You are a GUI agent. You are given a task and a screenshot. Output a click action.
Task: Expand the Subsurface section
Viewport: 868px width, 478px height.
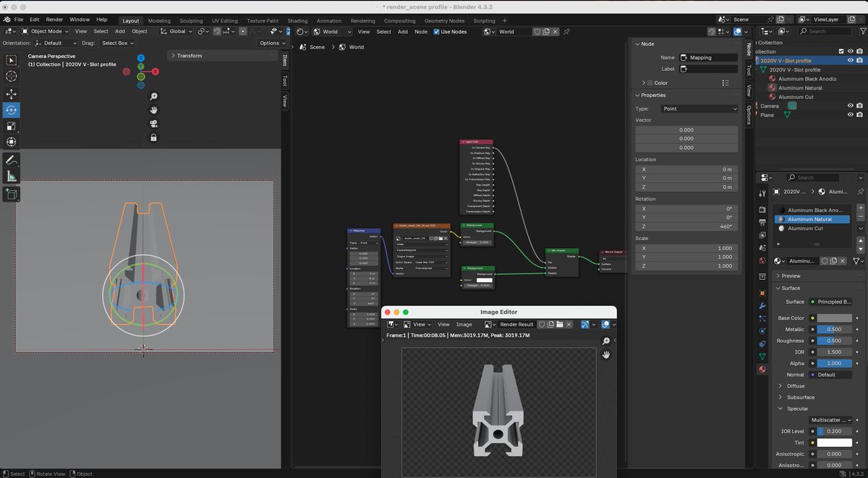click(800, 397)
